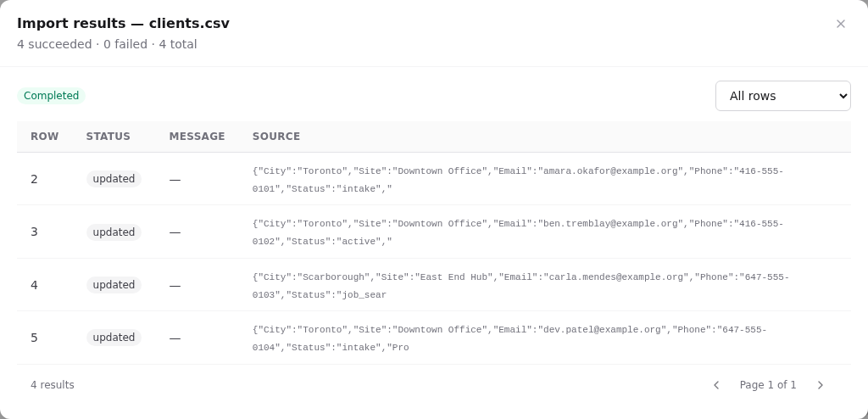Click the 4 results count label
The width and height of the screenshot is (868, 419).
click(53, 385)
